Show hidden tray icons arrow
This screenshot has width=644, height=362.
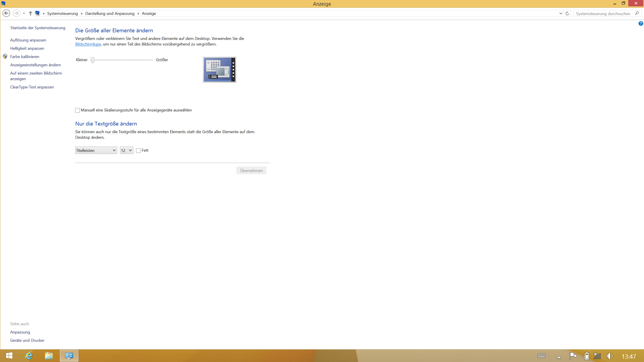pyautogui.click(x=559, y=357)
